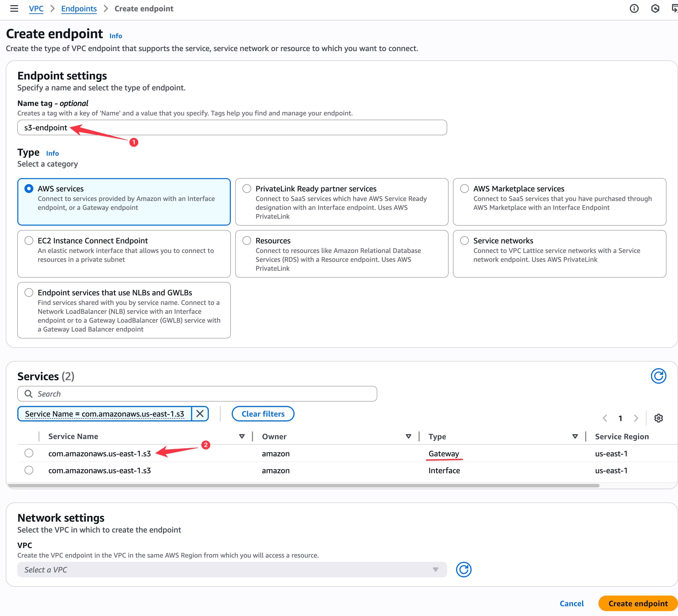The image size is (678, 616).
Task: Select the Service networks type
Action: pyautogui.click(x=465, y=240)
